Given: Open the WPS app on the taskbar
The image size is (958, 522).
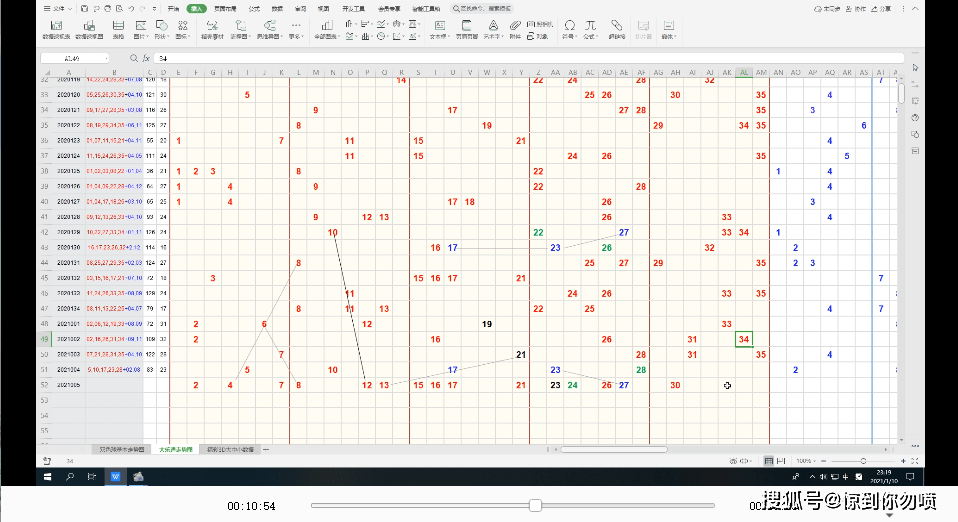Looking at the screenshot, I should (115, 477).
